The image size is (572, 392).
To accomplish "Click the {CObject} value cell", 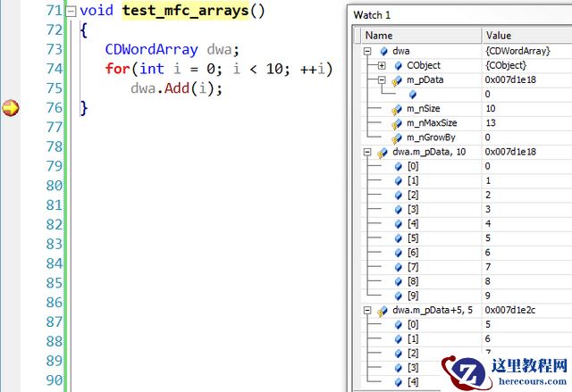I will click(506, 65).
